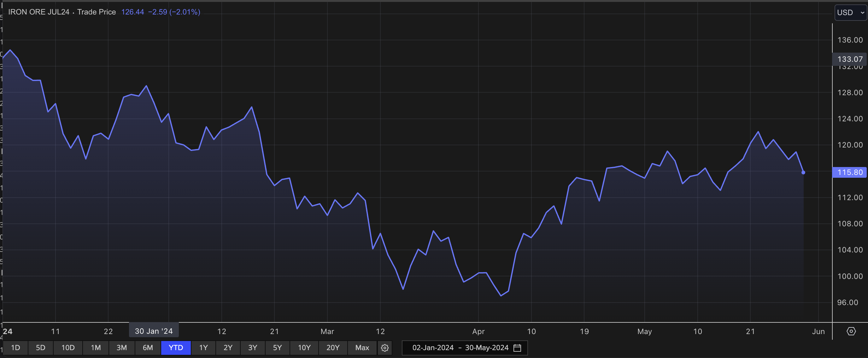Click the 22 label on time axis
This screenshot has width=868, height=358.
[108, 332]
